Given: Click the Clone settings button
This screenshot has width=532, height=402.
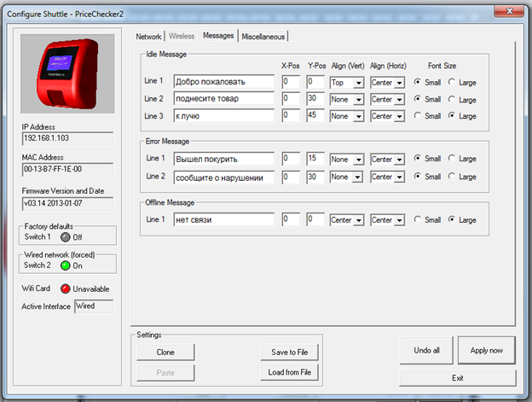Looking at the screenshot, I should pyautogui.click(x=165, y=352).
